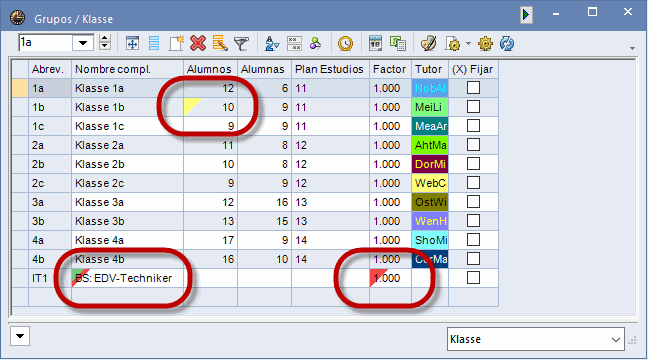Tick Fijar checkbox for Klasse 1c
This screenshot has width=648, height=360.
coord(473,126)
